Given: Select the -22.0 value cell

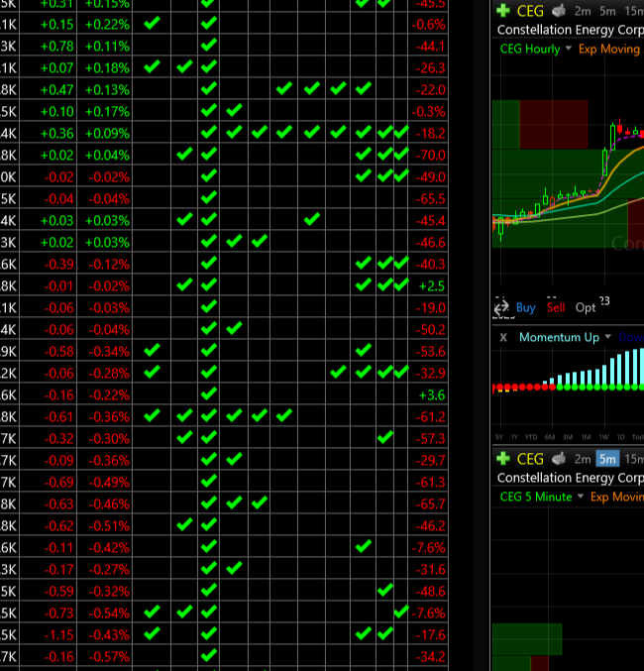Looking at the screenshot, I should pyautogui.click(x=430, y=90).
